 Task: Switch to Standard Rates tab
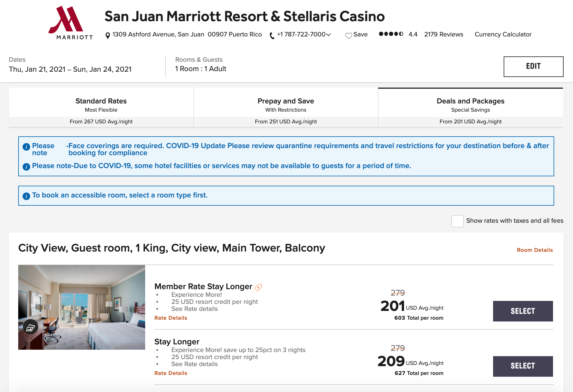pos(101,107)
